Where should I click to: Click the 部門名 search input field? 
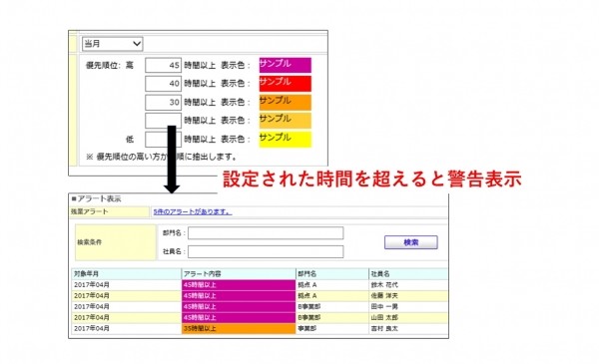[x=266, y=233]
